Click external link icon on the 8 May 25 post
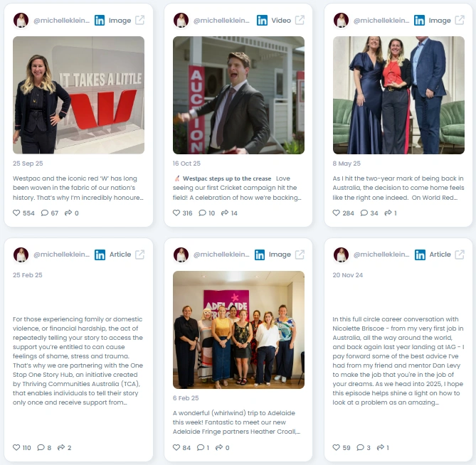The width and height of the screenshot is (476, 465). pyautogui.click(x=460, y=21)
